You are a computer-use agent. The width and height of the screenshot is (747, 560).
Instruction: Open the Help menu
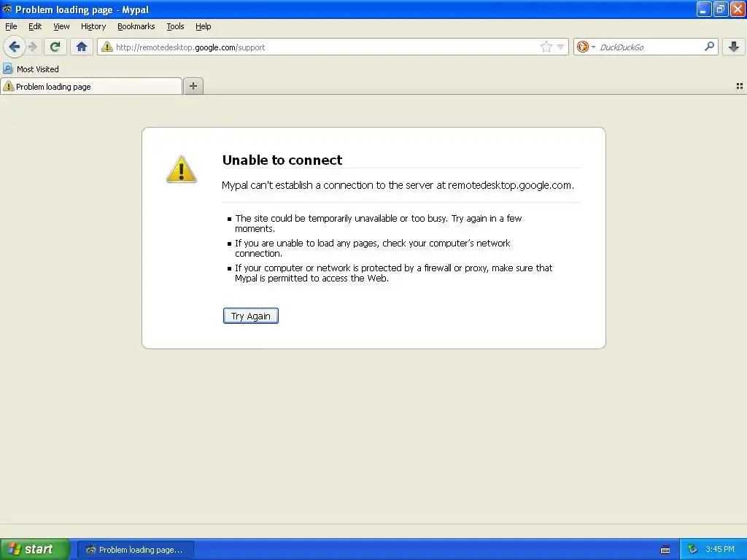(203, 27)
